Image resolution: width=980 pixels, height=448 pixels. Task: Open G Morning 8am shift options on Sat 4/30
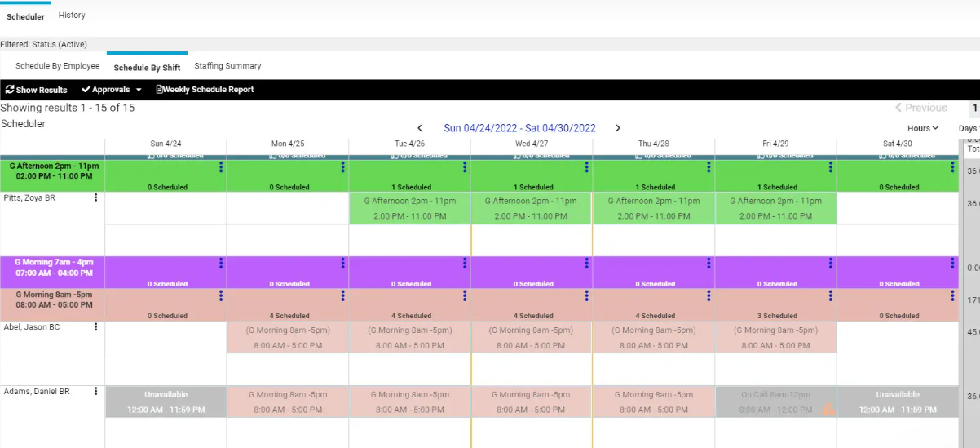point(952,295)
